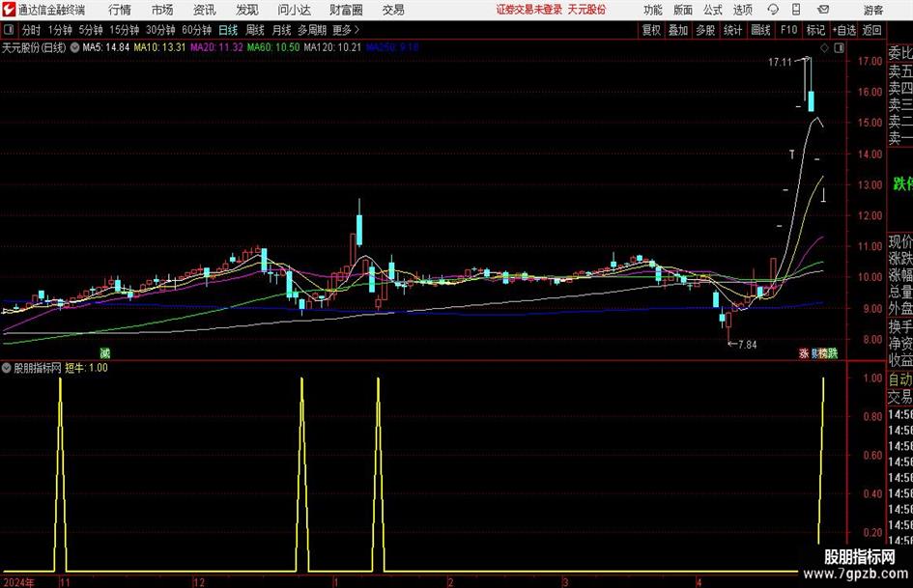The width and height of the screenshot is (913, 588).
Task: Click the MA120: 10.21 value label
Action: click(332, 47)
